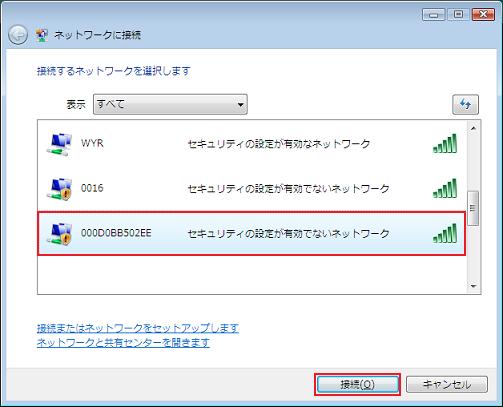Viewport: 503px width, 407px height.
Task: Click the 0016 signal strength bars
Action: [x=445, y=188]
